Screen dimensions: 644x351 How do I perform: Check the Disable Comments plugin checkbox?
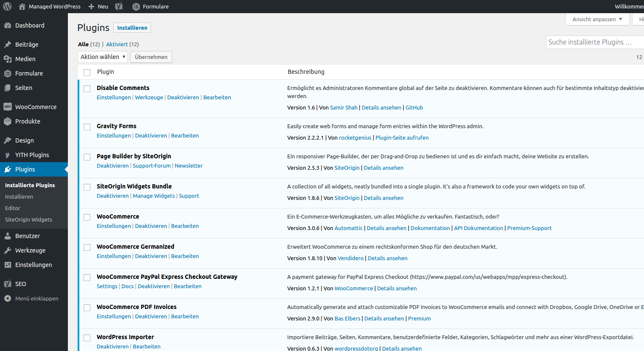(x=87, y=89)
